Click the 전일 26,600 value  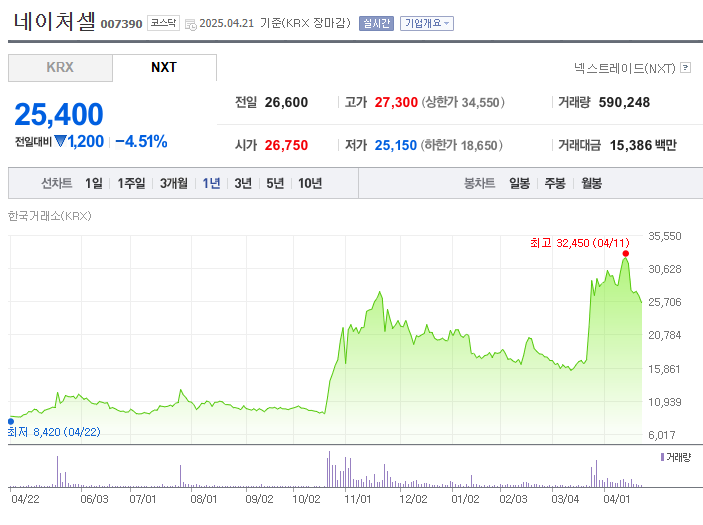[x=286, y=102]
